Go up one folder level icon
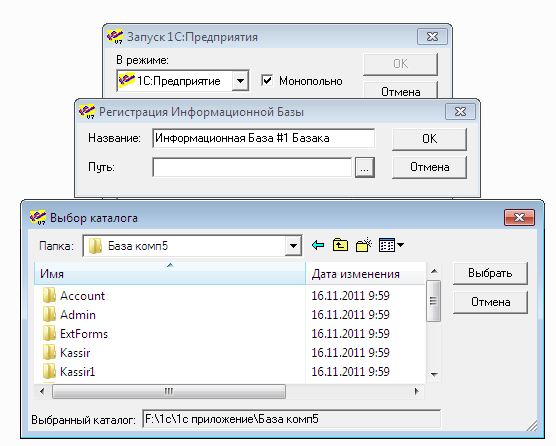The height and width of the screenshot is (446, 556). (340, 245)
